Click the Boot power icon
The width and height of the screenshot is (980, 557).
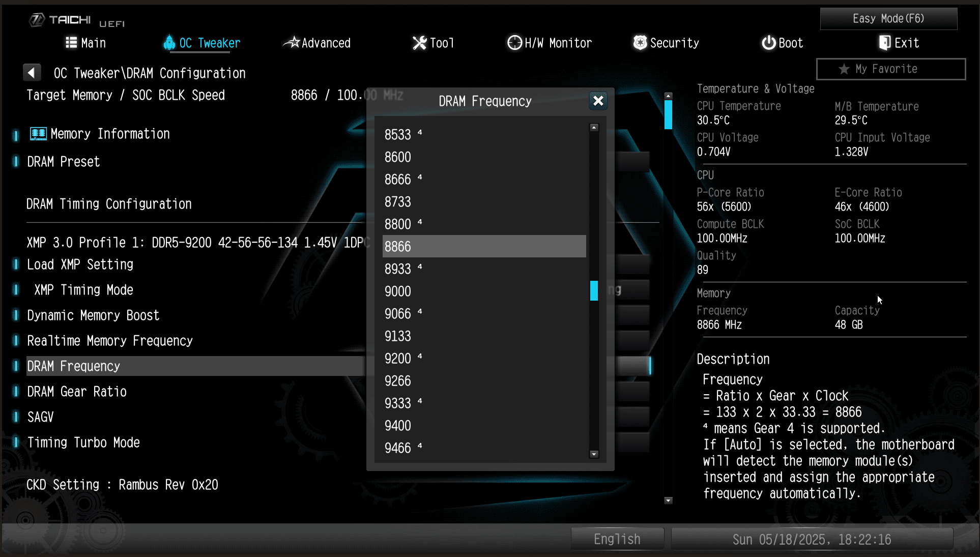coord(768,43)
